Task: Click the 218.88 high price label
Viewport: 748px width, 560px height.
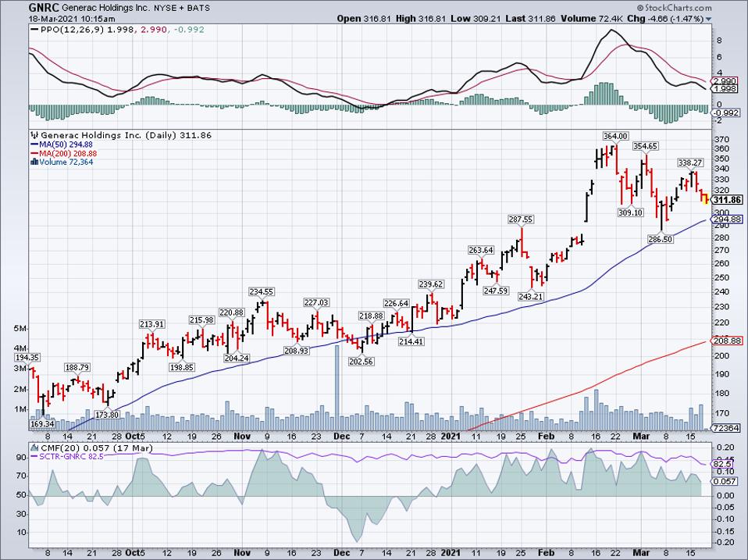Action: tap(371, 316)
